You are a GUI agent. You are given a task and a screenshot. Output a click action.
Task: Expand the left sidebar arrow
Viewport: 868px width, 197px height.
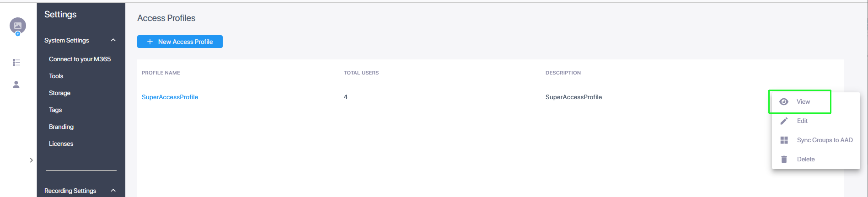[x=31, y=160]
